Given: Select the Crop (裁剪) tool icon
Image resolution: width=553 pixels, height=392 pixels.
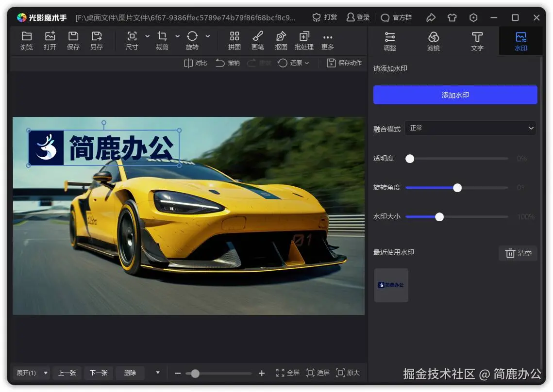Looking at the screenshot, I should pos(162,36).
